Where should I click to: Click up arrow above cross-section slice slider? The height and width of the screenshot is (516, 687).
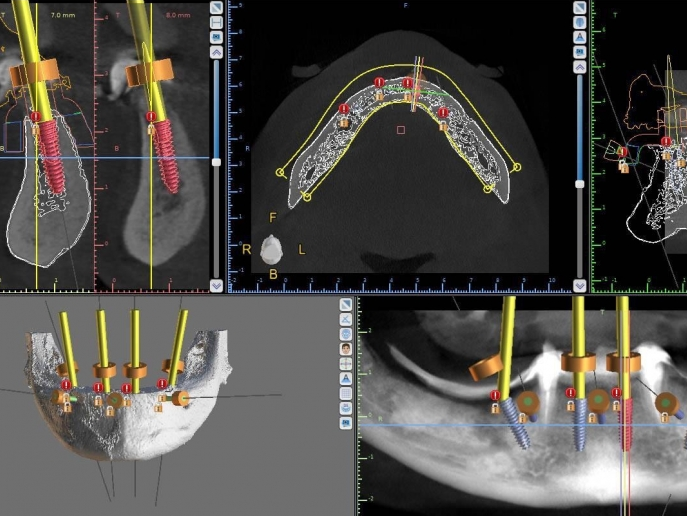[217, 51]
